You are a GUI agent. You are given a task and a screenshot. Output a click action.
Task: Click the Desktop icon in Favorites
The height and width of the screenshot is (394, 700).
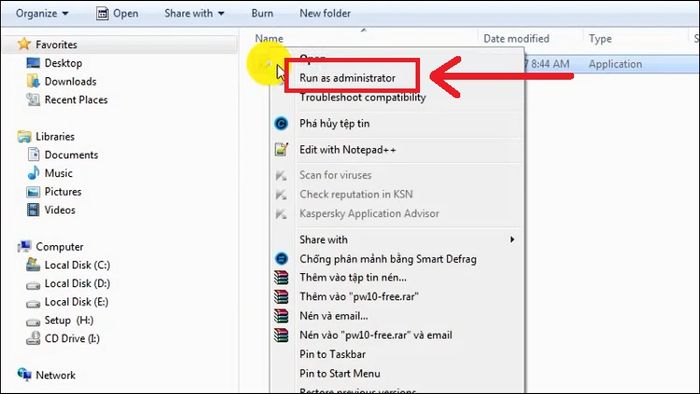33,63
